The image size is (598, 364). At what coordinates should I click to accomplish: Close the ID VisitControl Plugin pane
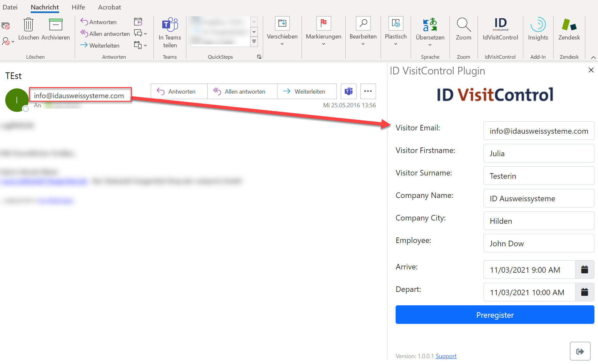pos(591,70)
